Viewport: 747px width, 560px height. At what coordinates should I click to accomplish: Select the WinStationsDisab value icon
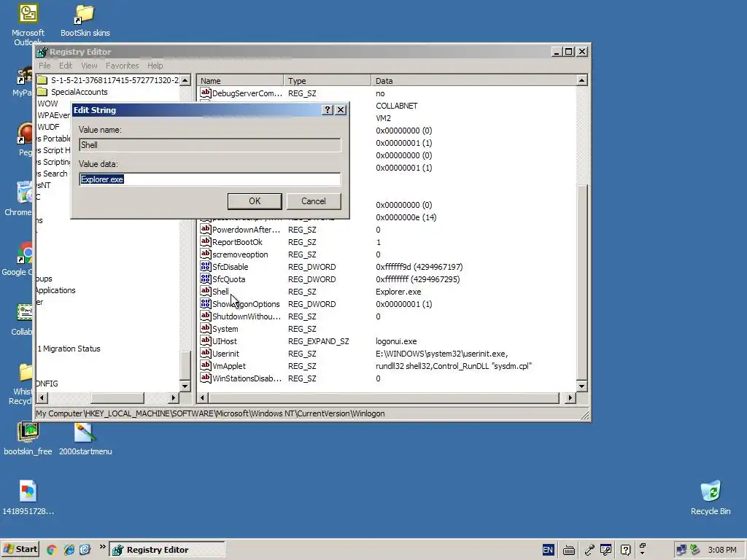205,378
